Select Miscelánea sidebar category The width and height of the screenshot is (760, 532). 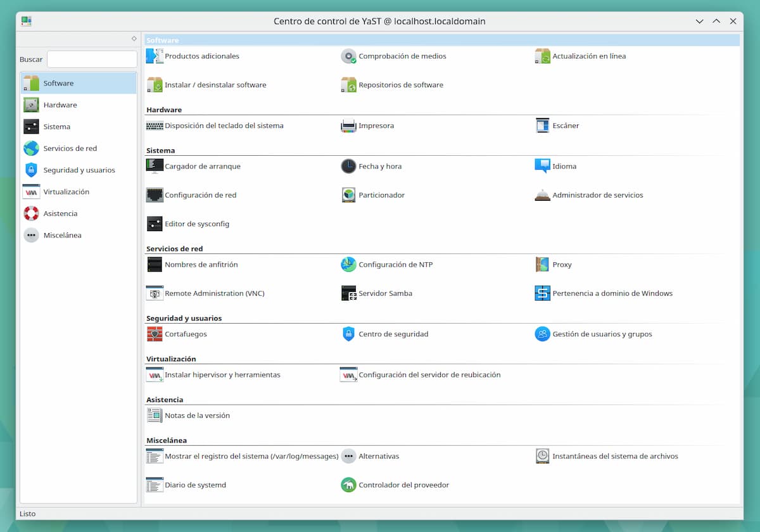click(62, 235)
